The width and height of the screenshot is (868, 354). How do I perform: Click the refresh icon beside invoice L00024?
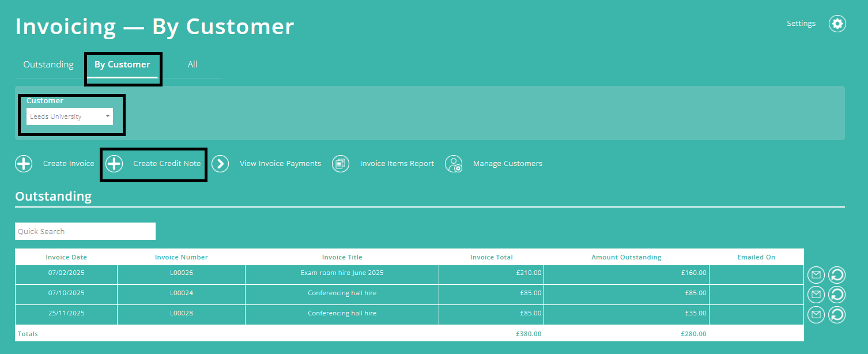coord(836,295)
